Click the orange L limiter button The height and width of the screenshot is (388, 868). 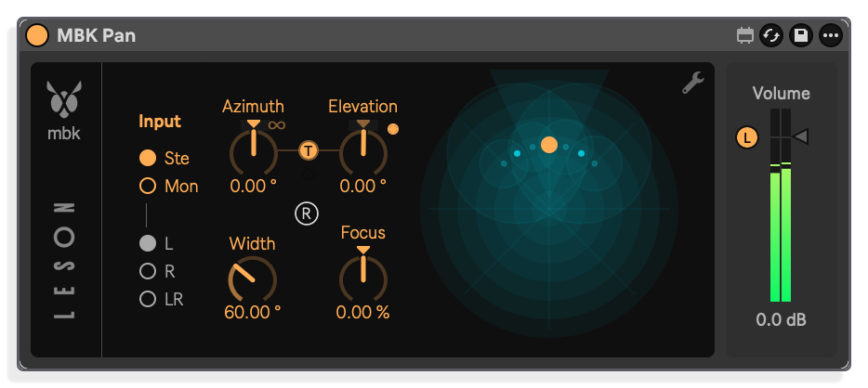(x=747, y=137)
